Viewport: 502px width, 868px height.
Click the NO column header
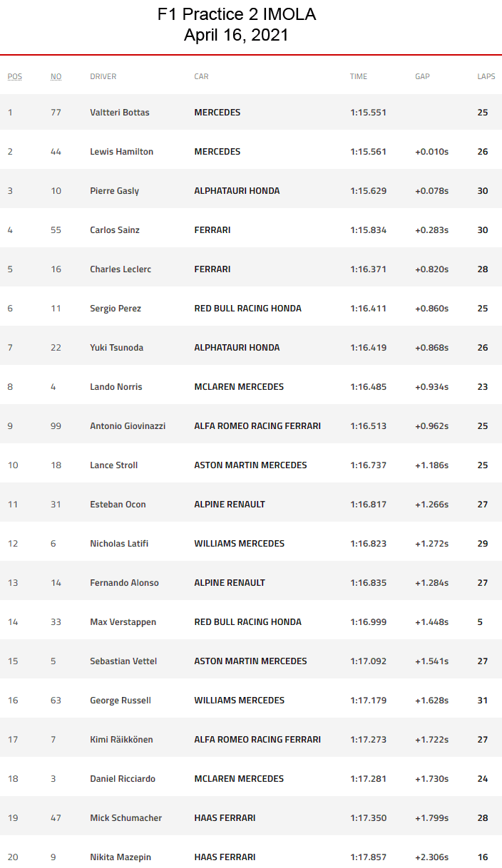pos(56,76)
